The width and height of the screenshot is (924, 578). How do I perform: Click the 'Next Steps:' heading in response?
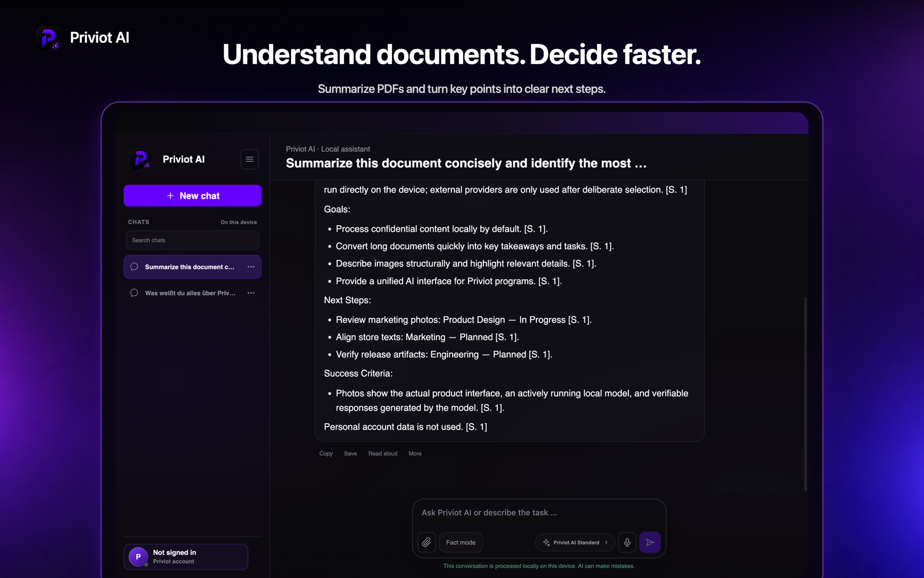pyautogui.click(x=348, y=300)
